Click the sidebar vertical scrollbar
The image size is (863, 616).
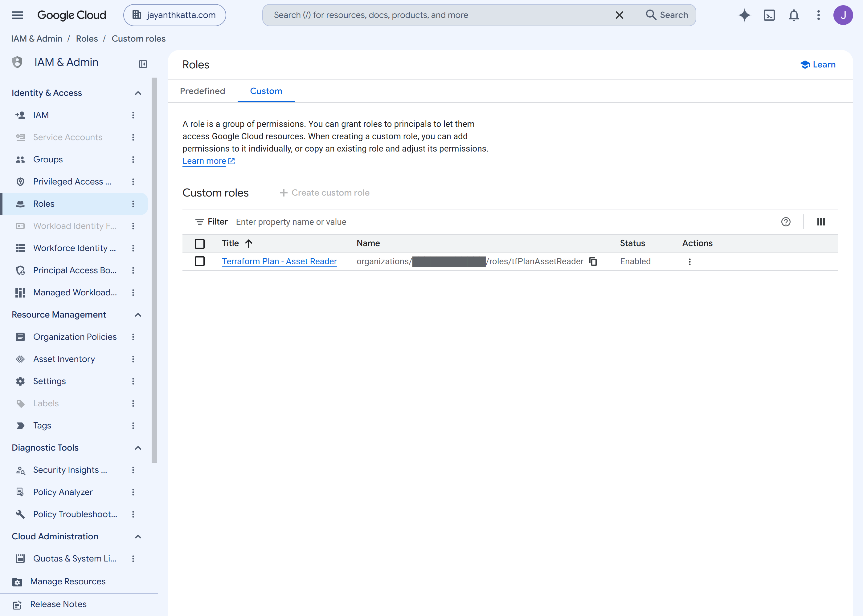[154, 270]
